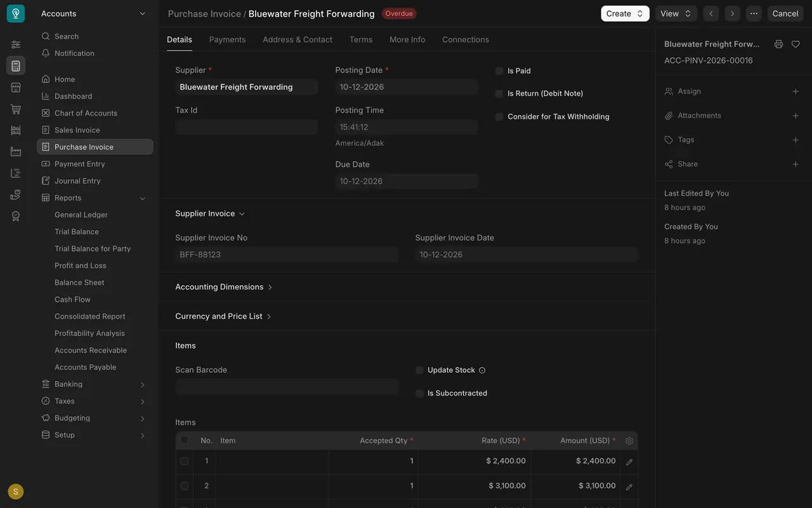
Task: Print this purchase invoice
Action: tap(778, 44)
